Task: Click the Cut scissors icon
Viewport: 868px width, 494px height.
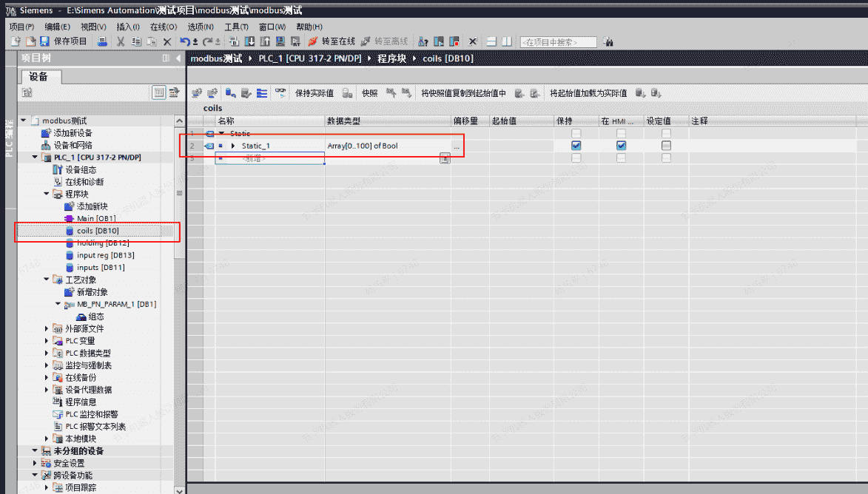Action: [x=121, y=41]
